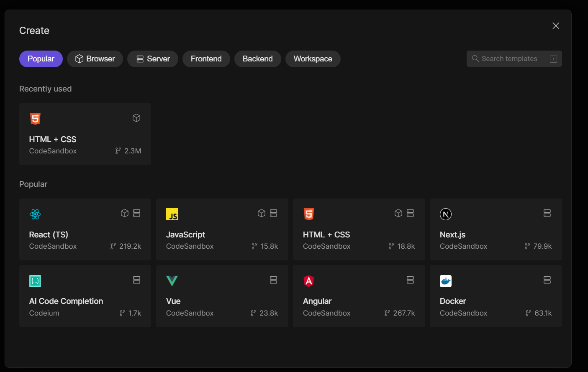Image resolution: width=588 pixels, height=372 pixels.
Task: Click browser cube icon on React (TS) card
Action: tap(125, 213)
